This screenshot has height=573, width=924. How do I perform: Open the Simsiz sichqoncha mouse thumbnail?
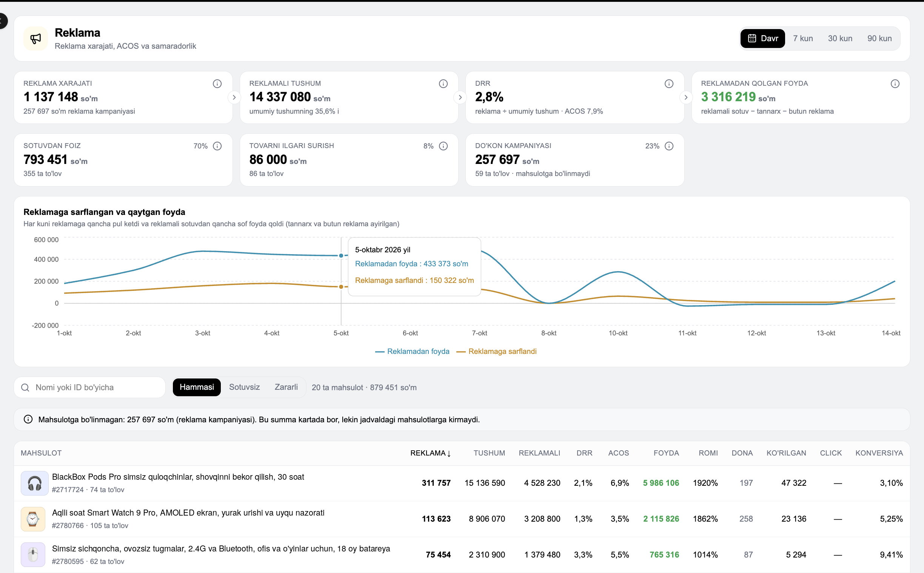click(x=33, y=555)
